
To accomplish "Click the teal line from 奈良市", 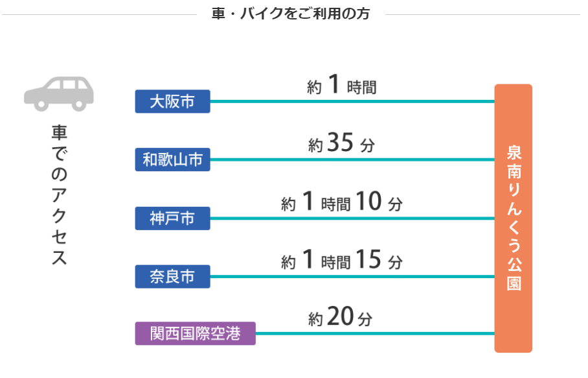I will click(x=352, y=277).
